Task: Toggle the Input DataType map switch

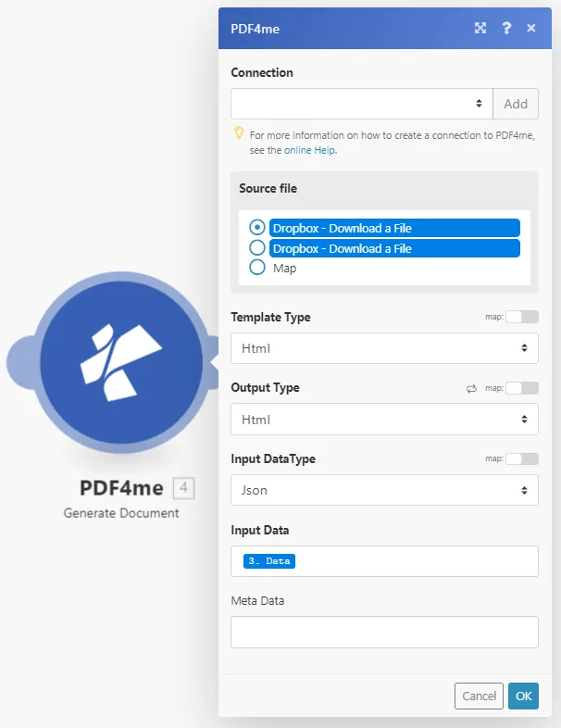Action: pyautogui.click(x=522, y=459)
